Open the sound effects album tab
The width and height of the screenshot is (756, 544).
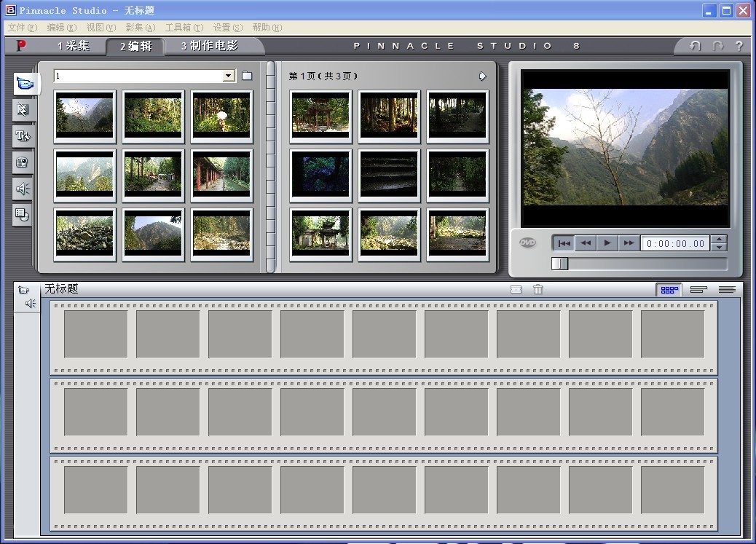[23, 189]
